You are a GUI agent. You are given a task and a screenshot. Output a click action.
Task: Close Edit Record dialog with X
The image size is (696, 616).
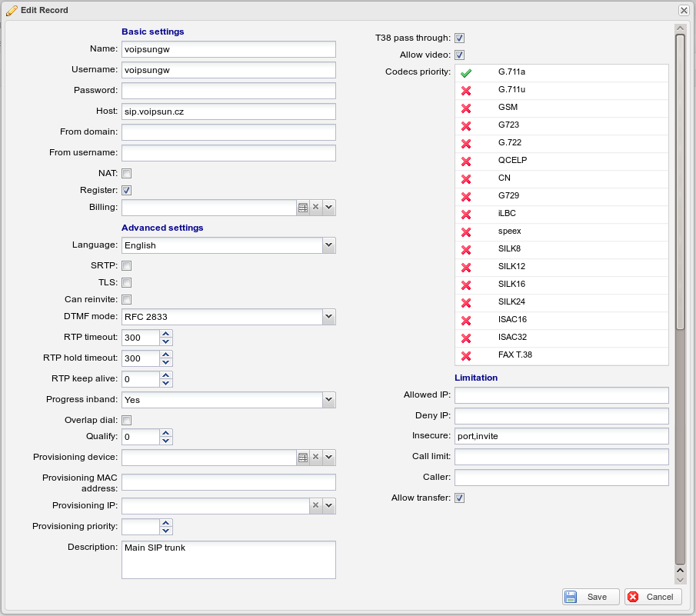[684, 10]
